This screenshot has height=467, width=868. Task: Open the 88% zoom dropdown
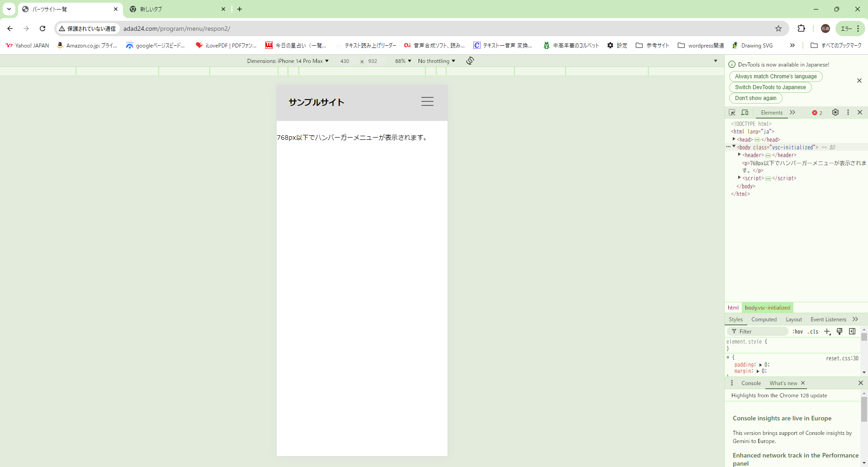[403, 61]
